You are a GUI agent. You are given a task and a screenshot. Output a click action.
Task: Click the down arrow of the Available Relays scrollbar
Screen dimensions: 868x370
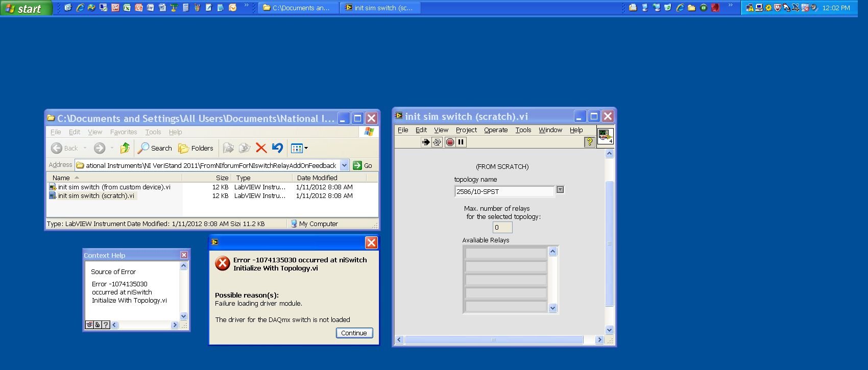click(552, 308)
